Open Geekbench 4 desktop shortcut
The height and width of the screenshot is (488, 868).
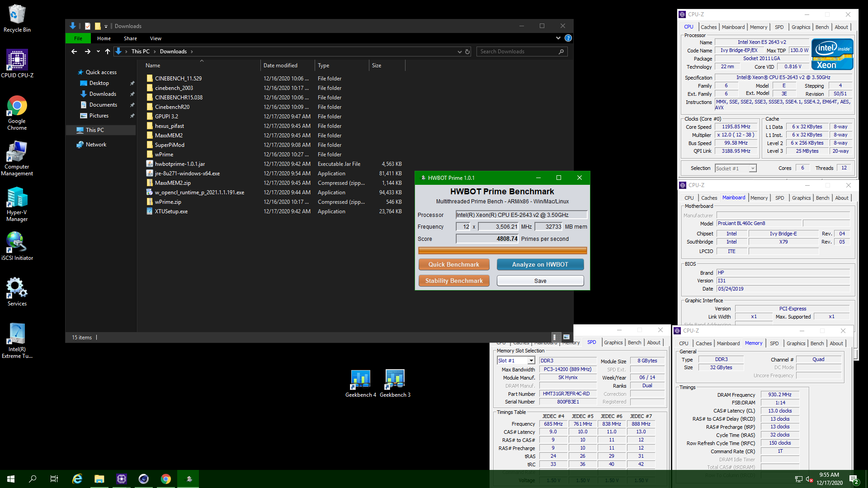361,383
